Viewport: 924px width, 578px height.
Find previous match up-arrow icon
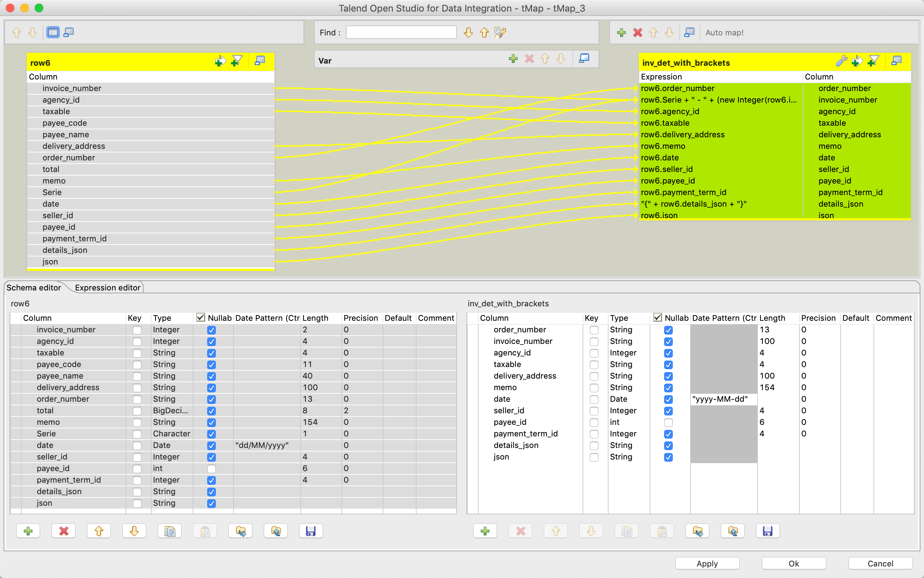click(x=484, y=33)
